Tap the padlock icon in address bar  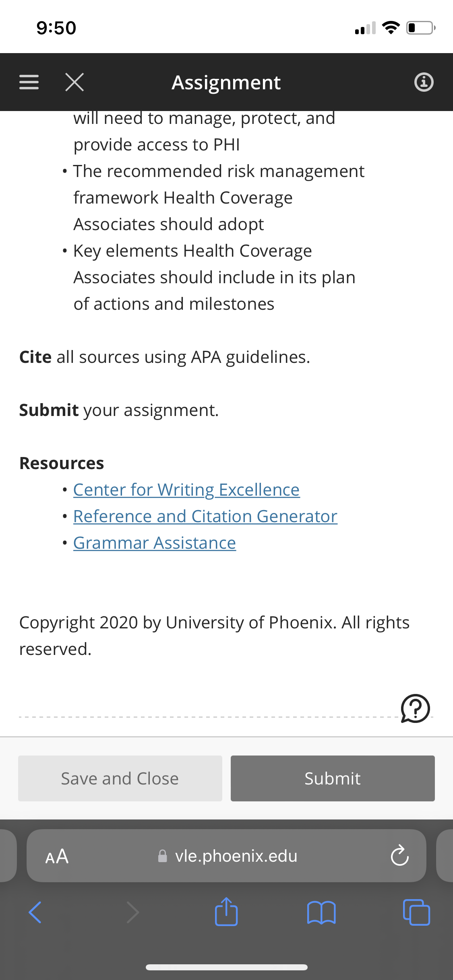[x=163, y=856]
